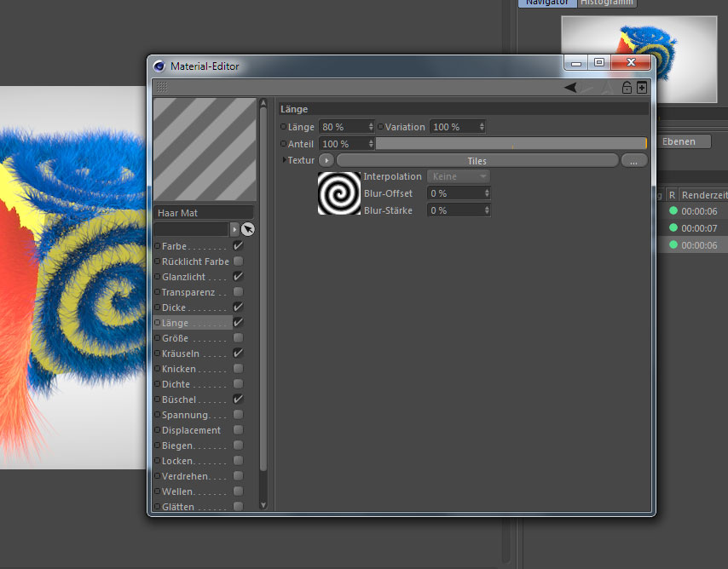Click the scroll-up arrow of the channel list
728x569 pixels.
coord(263,102)
